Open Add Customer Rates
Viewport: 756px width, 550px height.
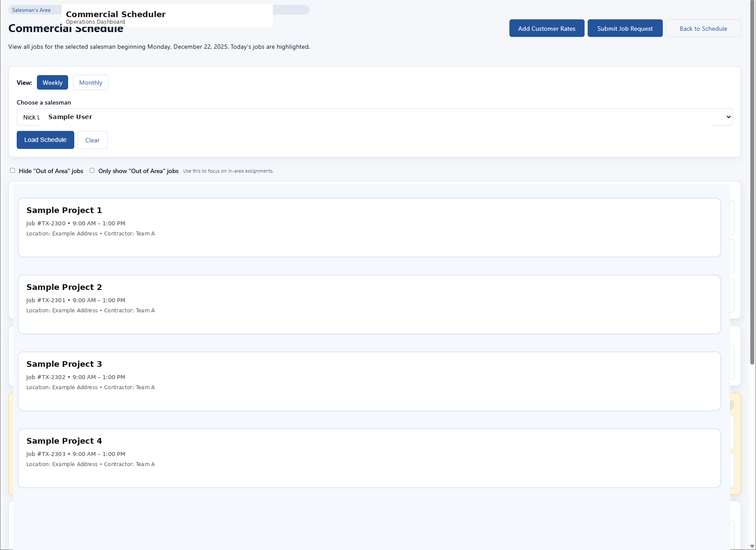click(546, 28)
